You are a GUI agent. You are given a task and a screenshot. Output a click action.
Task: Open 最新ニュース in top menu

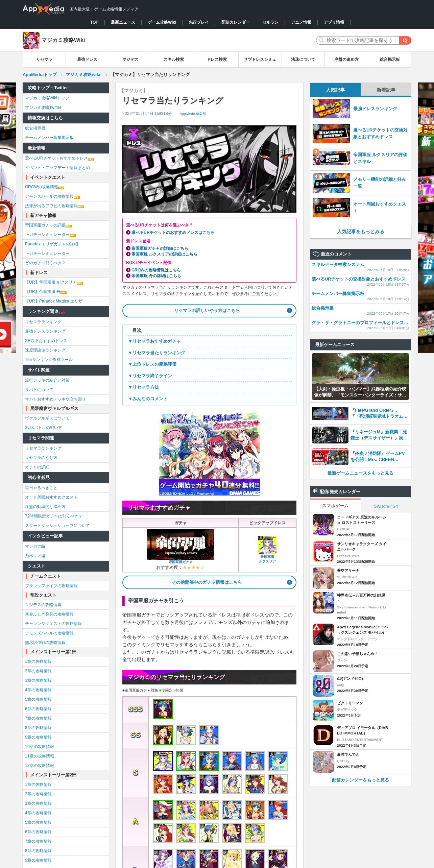pos(123,22)
